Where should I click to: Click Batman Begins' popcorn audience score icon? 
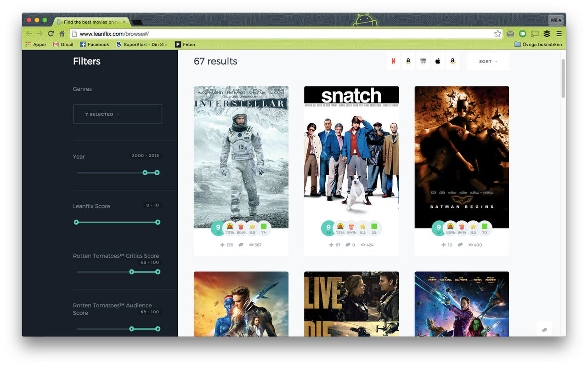462,226
